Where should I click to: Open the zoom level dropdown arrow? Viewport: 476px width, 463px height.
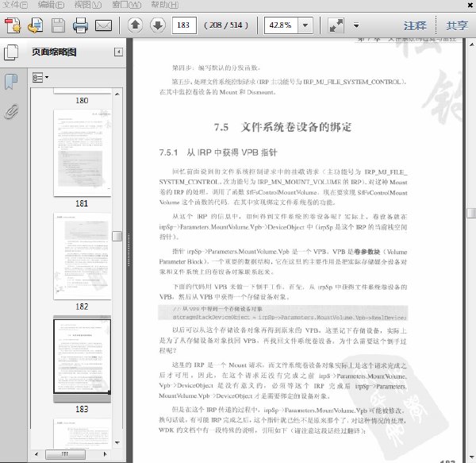[x=305, y=25]
